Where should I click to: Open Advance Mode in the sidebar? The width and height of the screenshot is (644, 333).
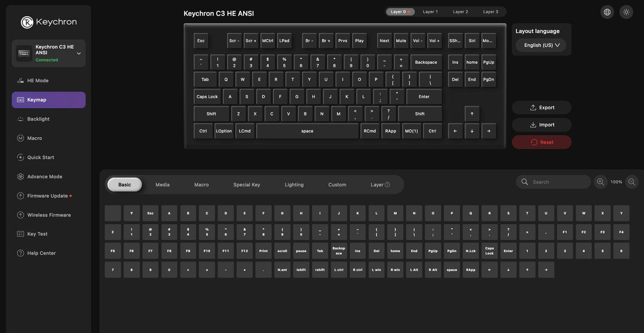[48, 176]
